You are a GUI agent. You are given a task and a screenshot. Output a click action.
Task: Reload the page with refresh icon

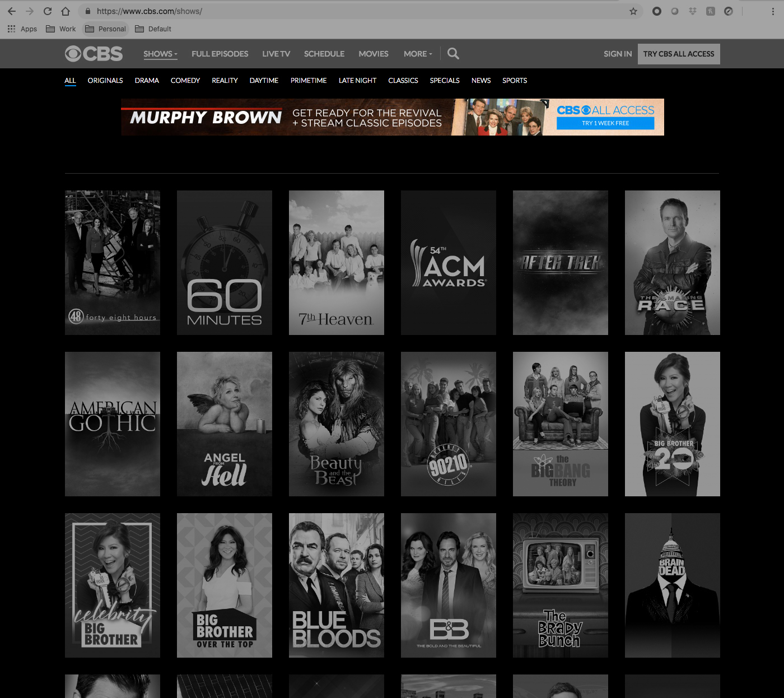pos(48,11)
